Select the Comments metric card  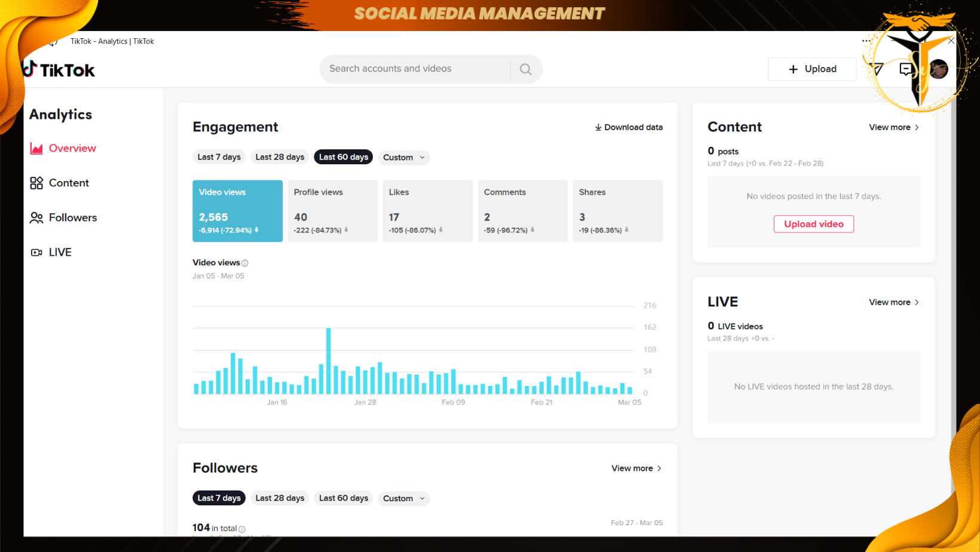[523, 211]
